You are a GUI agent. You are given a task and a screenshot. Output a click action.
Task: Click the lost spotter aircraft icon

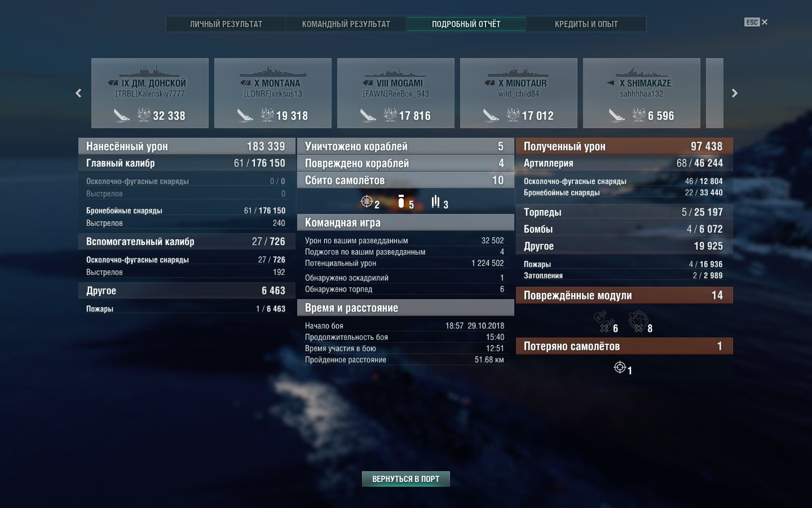(x=620, y=367)
